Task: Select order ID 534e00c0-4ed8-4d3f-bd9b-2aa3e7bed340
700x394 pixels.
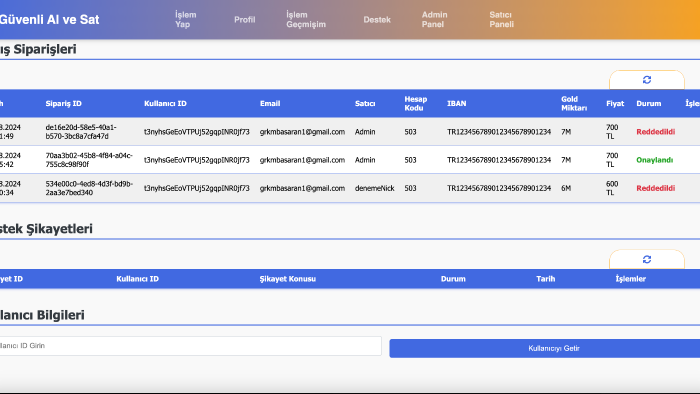Action: (x=89, y=188)
